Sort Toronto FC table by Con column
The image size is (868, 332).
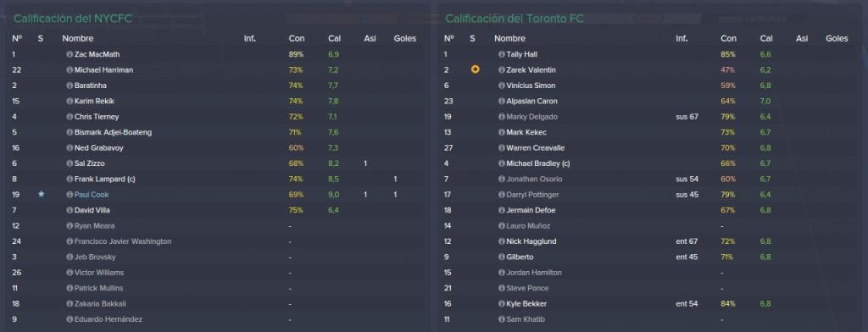coord(728,39)
